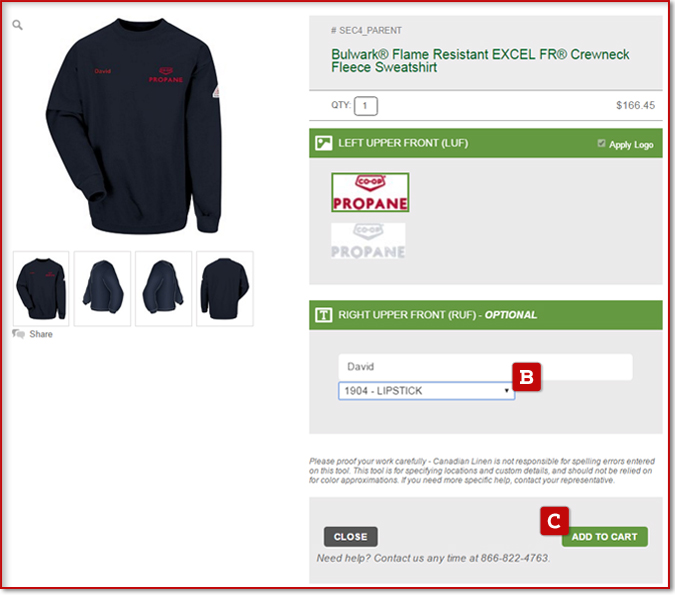Click the Share speech bubble icon

click(18, 334)
